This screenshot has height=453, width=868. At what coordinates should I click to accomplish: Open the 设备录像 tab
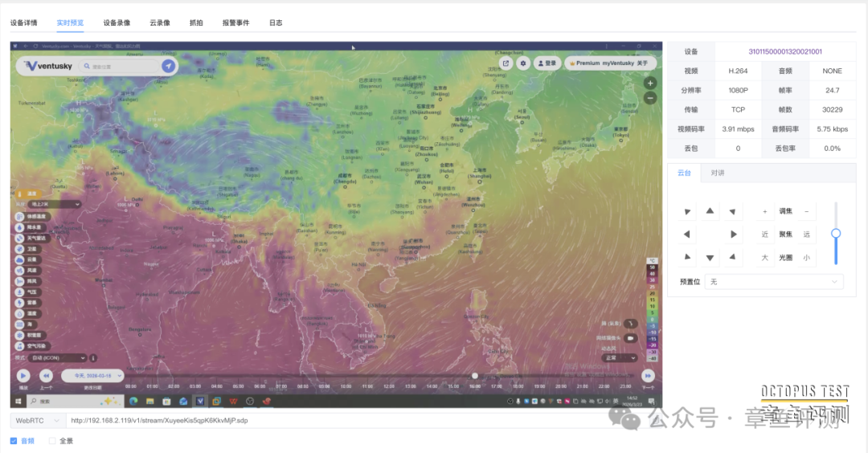click(x=117, y=22)
